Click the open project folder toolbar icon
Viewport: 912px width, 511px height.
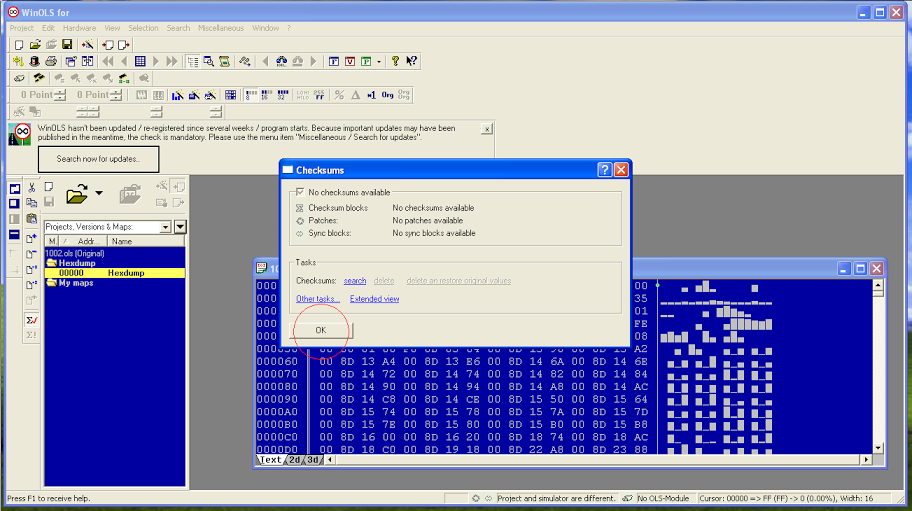coord(35,45)
